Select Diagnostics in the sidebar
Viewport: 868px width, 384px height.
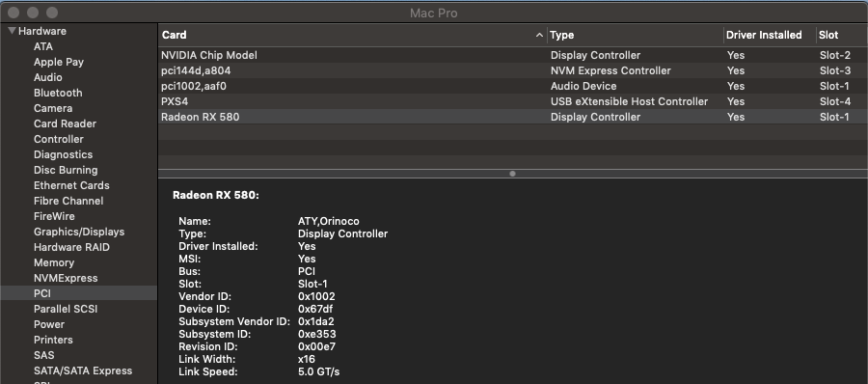[x=63, y=155]
